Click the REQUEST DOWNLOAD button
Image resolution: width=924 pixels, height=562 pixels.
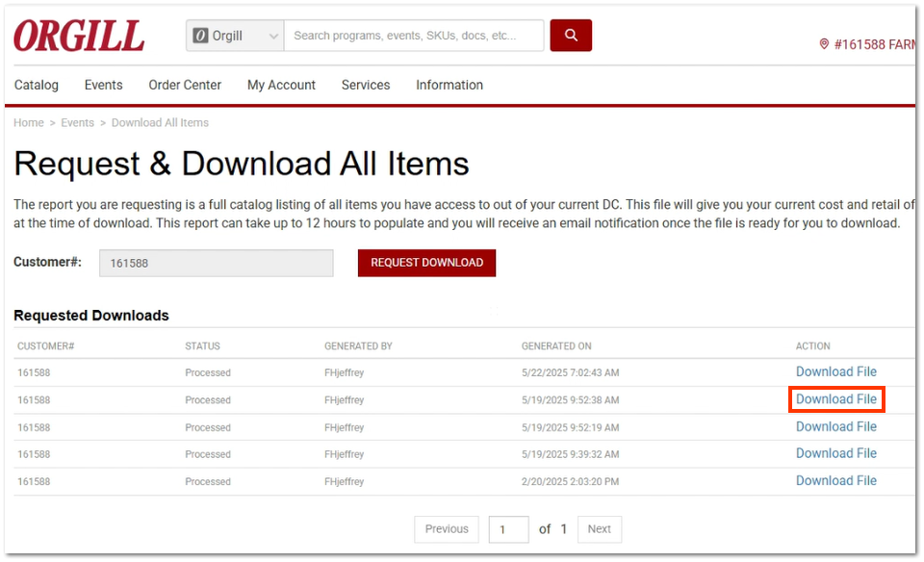tap(426, 263)
